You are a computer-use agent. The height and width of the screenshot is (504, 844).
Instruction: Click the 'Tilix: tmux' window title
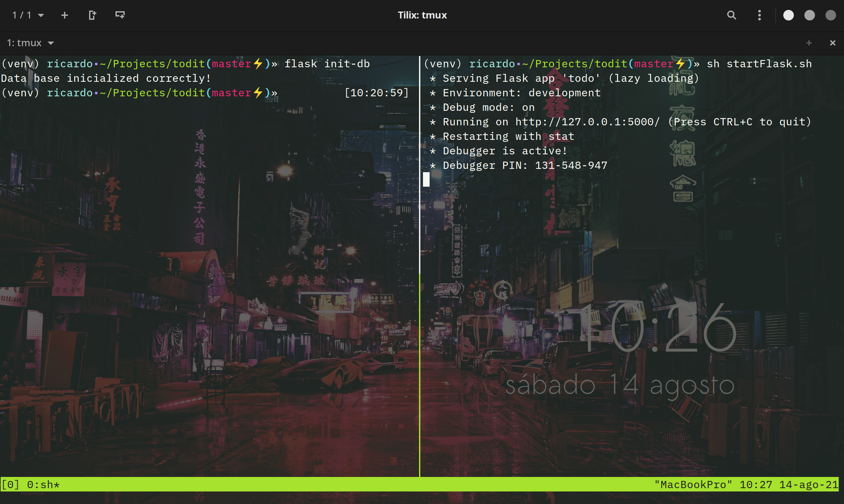[422, 15]
